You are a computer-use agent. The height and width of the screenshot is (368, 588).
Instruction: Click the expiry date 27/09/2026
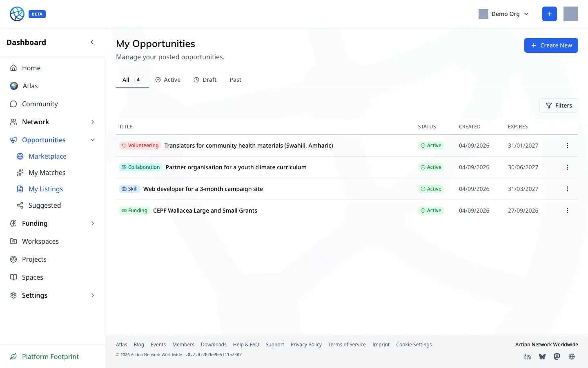pos(523,211)
